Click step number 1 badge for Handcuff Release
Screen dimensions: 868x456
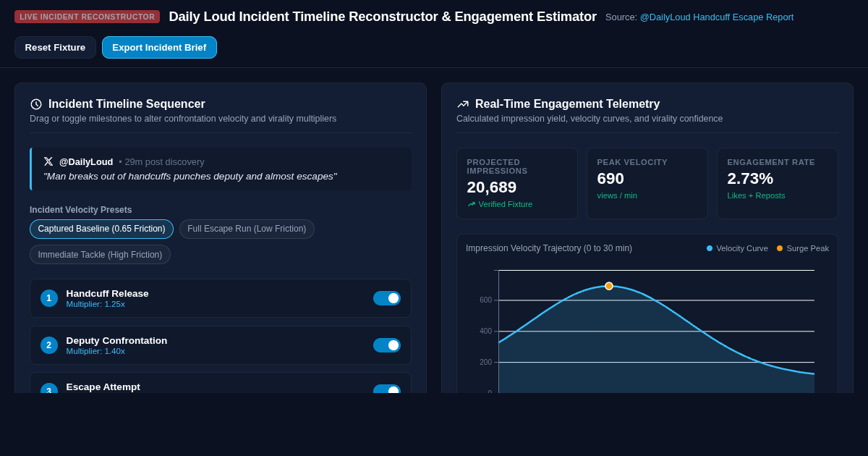[x=49, y=298]
